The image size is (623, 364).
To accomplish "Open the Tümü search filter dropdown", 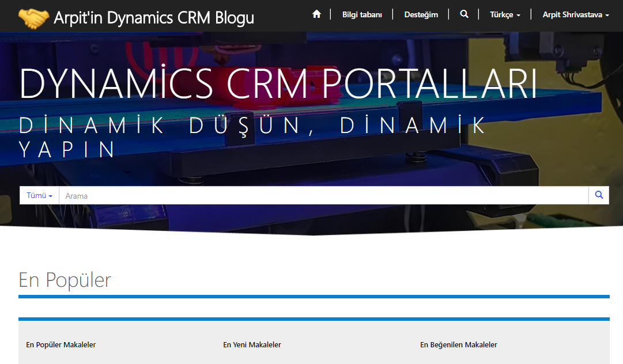I will [x=39, y=195].
